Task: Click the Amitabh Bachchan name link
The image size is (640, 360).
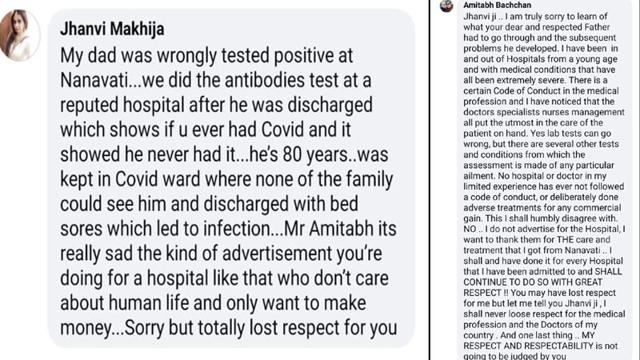Action: [497, 5]
